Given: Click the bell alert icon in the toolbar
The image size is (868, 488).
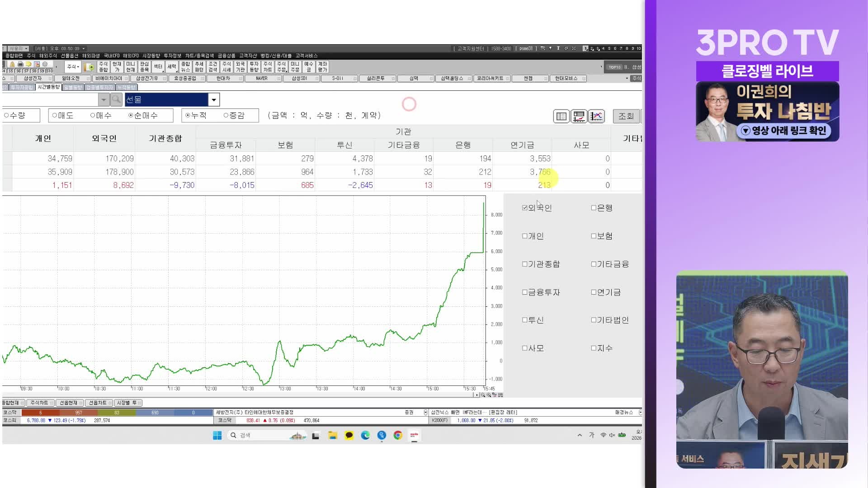Looking at the screenshot, I should point(13,64).
